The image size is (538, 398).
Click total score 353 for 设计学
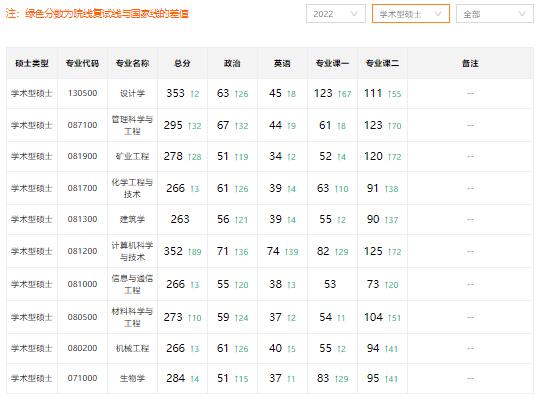coord(175,93)
